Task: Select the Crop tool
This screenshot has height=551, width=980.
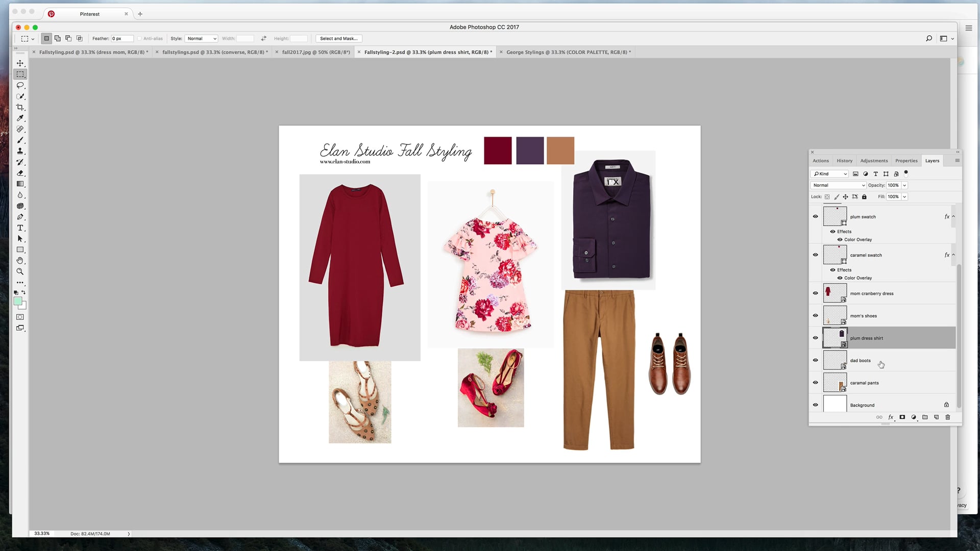Action: point(20,107)
